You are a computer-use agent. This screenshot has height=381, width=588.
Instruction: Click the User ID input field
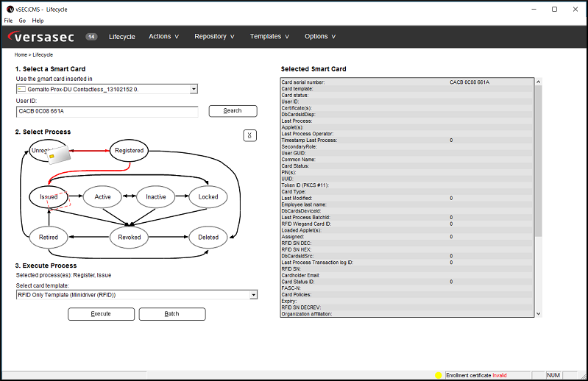(107, 112)
